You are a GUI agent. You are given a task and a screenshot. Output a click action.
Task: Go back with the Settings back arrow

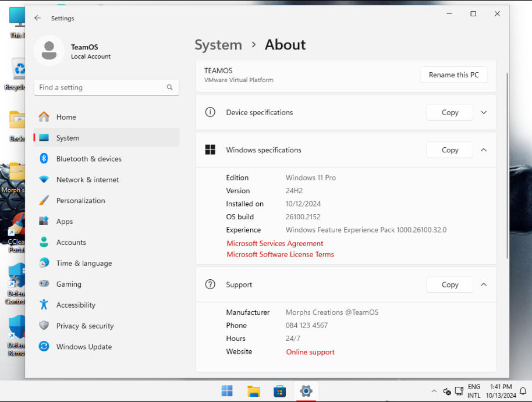point(37,18)
